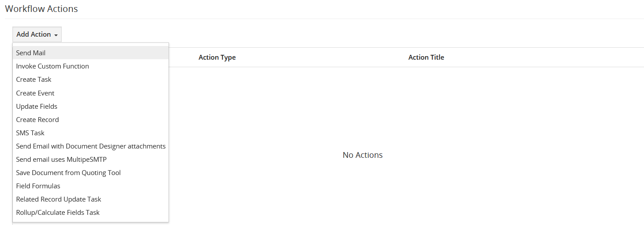Image resolution: width=644 pixels, height=225 pixels.
Task: Pick Create Event from the dropdown list
Action: coord(90,93)
